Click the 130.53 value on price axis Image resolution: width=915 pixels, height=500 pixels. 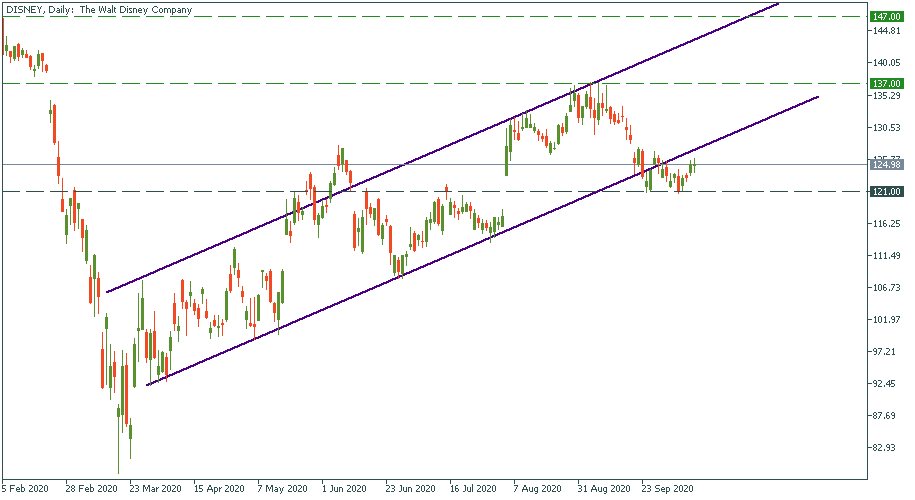(887, 128)
